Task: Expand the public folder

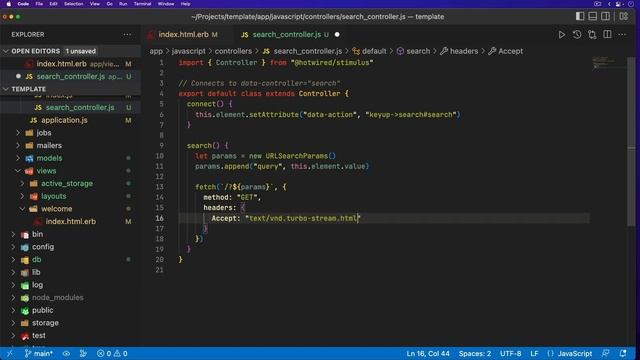Action: pyautogui.click(x=13, y=310)
